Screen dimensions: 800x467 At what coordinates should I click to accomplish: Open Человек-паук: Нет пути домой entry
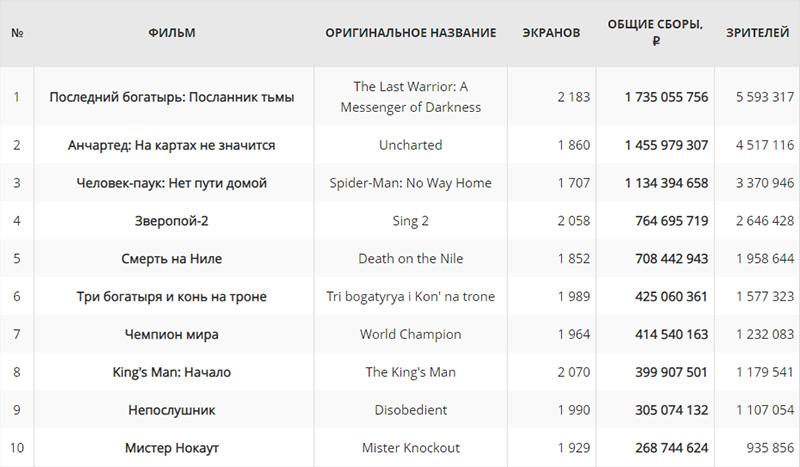point(171,183)
